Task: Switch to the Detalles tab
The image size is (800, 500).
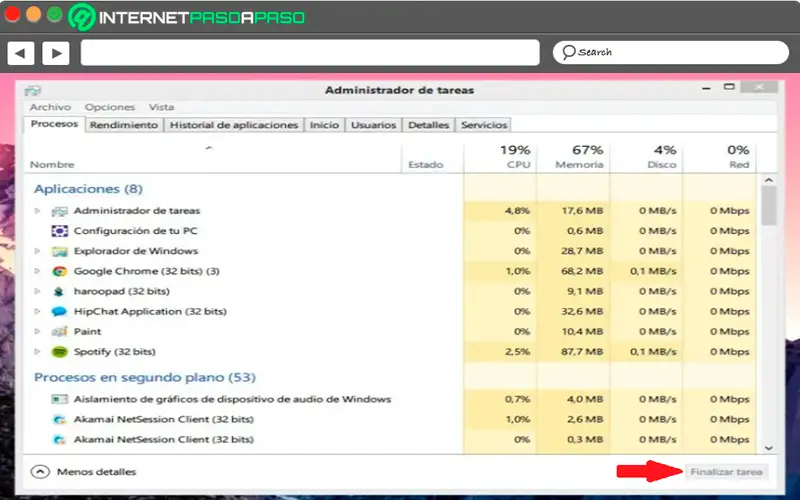Action: tap(429, 125)
